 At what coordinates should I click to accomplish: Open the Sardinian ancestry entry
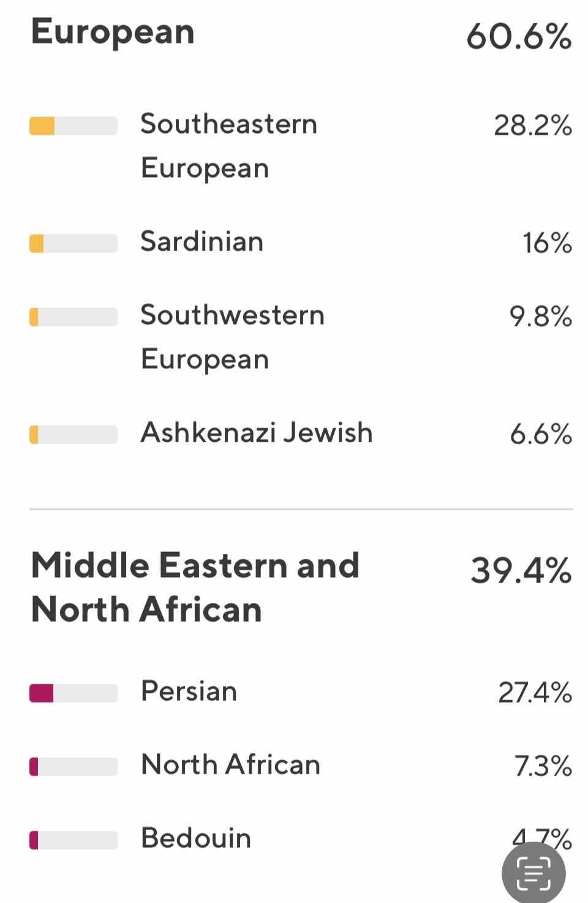click(301, 243)
